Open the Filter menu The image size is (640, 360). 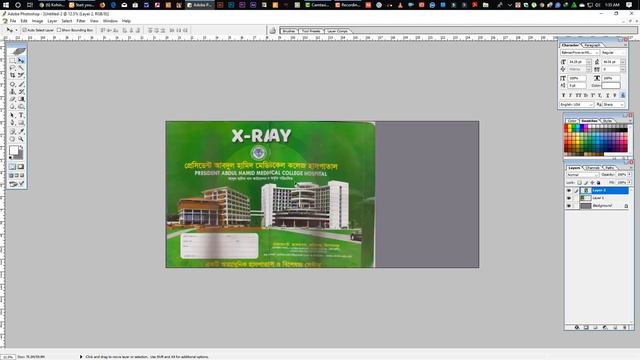tap(81, 21)
